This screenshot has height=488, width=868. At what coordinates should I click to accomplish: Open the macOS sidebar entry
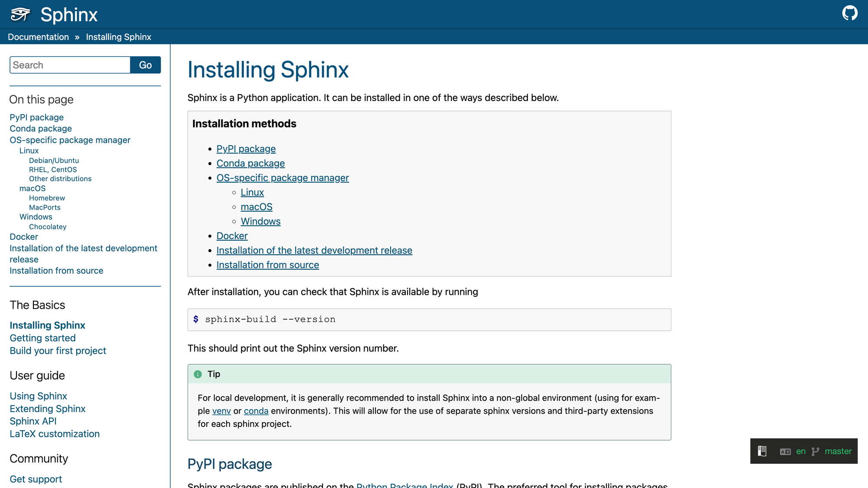[32, 188]
